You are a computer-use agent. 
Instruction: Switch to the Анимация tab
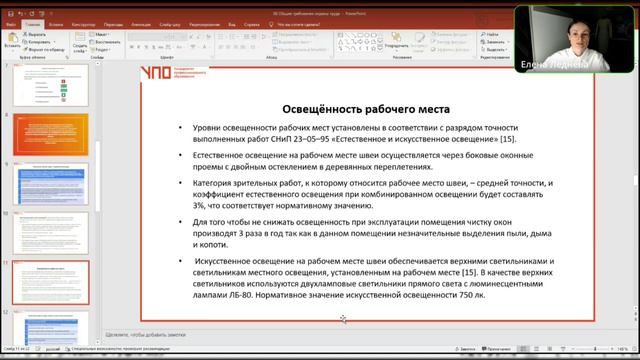tap(141, 24)
